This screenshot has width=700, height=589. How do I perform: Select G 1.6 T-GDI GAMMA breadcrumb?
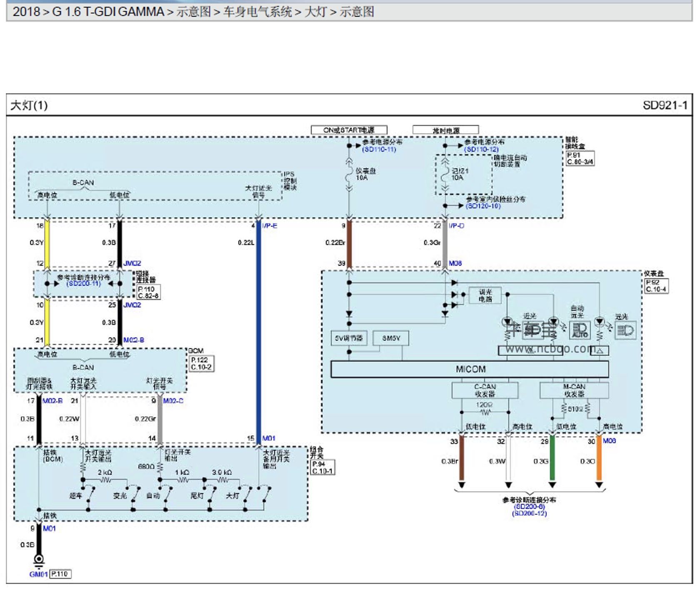point(108,12)
